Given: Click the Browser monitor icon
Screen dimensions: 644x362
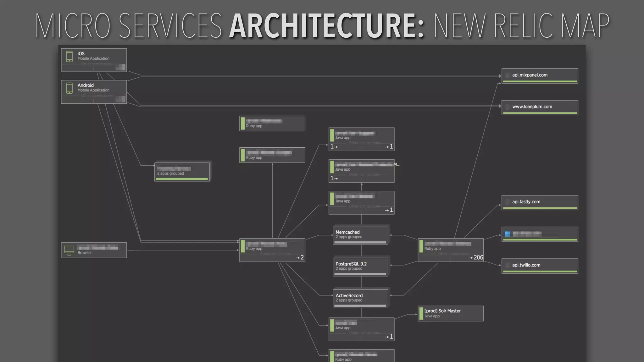Looking at the screenshot, I should click(x=69, y=250).
